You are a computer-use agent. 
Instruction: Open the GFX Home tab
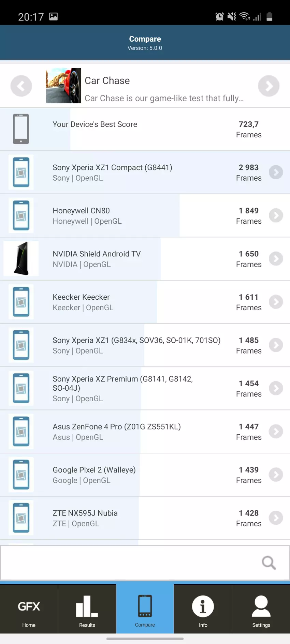[29, 610]
